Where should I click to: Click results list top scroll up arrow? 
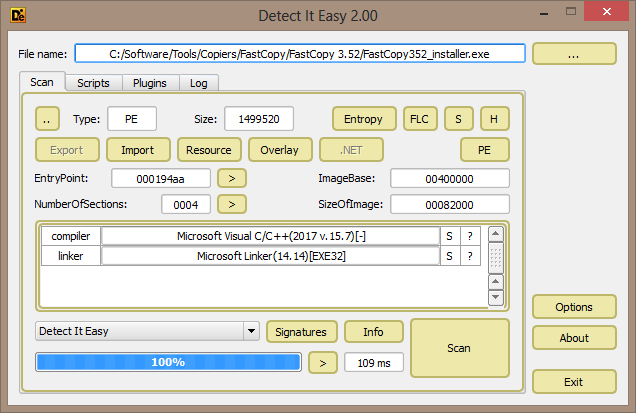[x=496, y=234]
